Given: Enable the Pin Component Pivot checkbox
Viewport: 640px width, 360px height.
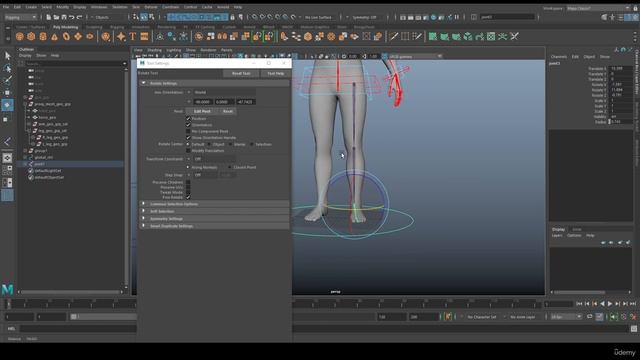Looking at the screenshot, I should click(188, 131).
